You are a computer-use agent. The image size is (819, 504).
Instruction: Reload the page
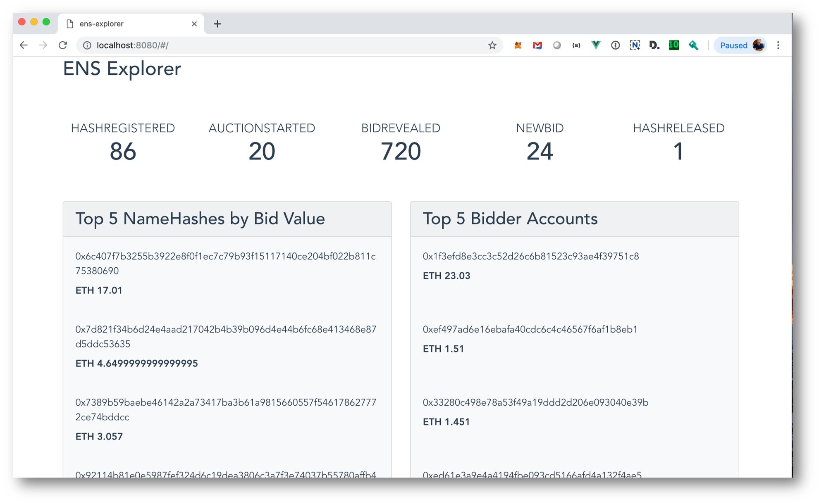(x=63, y=45)
